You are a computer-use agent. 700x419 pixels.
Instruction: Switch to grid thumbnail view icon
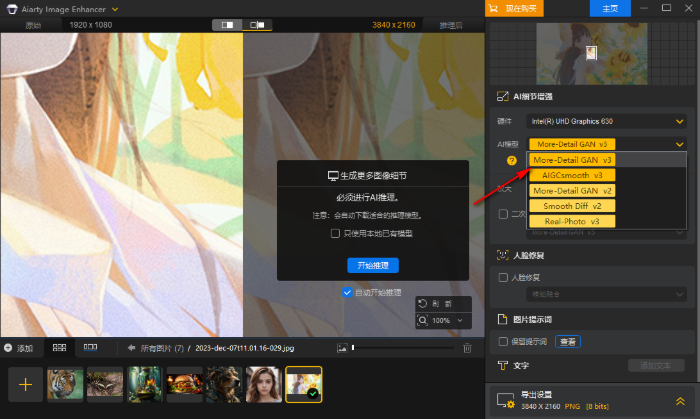pos(59,348)
